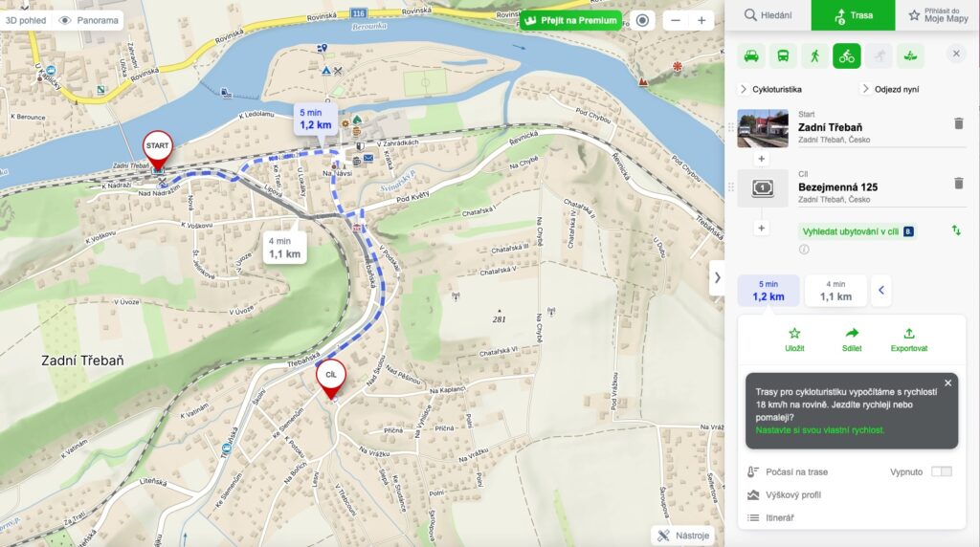
Task: Swap start and destination order
Action: point(955,230)
